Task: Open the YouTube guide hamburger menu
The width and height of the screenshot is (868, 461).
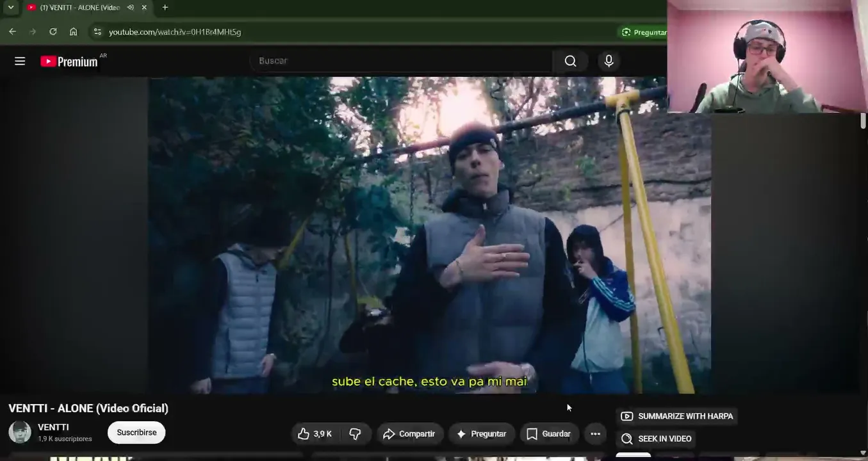Action: coord(20,61)
